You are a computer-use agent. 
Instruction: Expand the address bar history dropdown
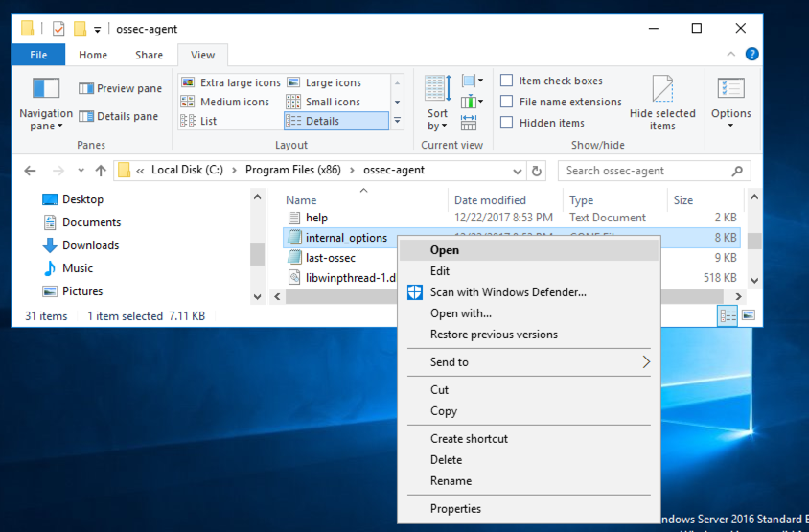(x=518, y=171)
